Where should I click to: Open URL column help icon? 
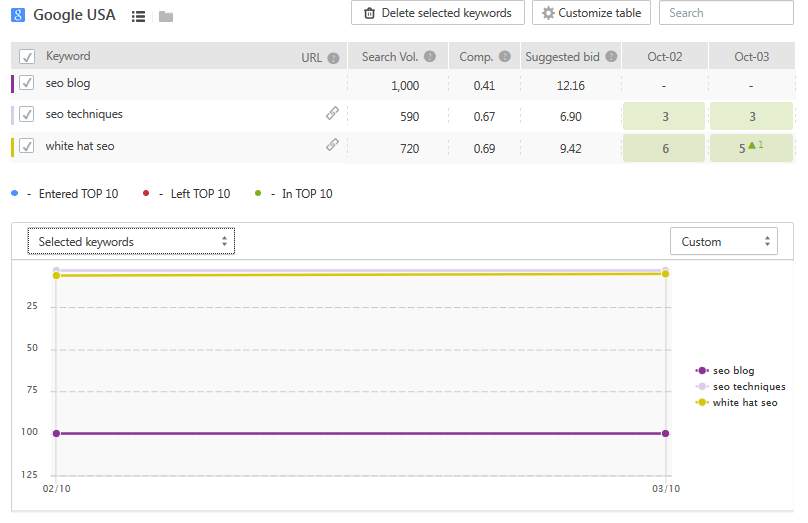click(333, 58)
